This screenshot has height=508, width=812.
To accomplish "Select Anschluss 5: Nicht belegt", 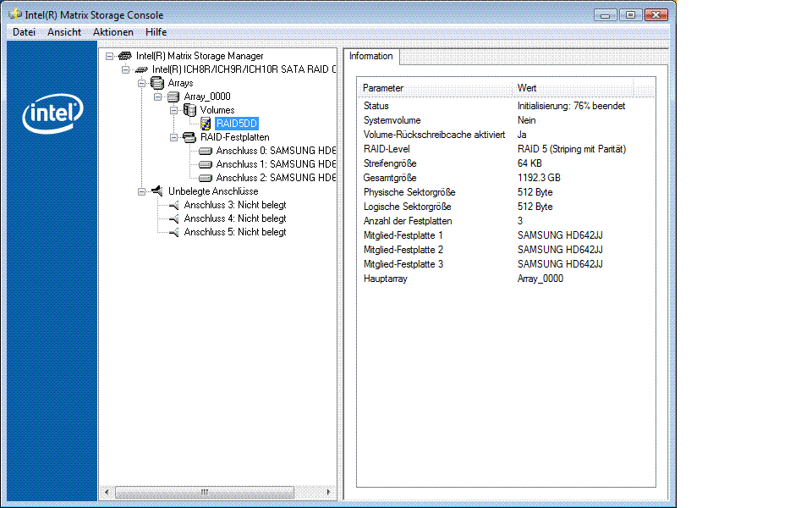I will click(x=235, y=232).
